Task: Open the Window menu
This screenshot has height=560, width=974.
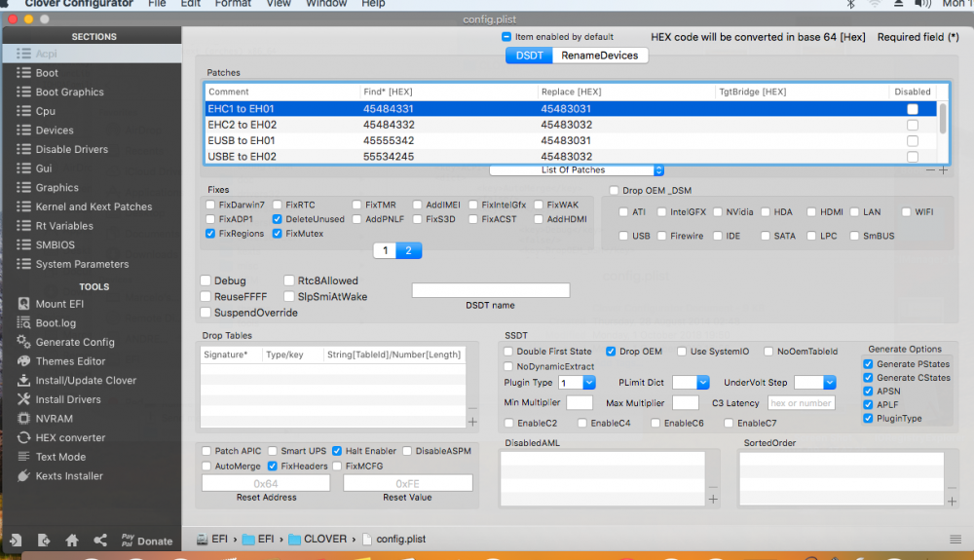Action: (326, 4)
